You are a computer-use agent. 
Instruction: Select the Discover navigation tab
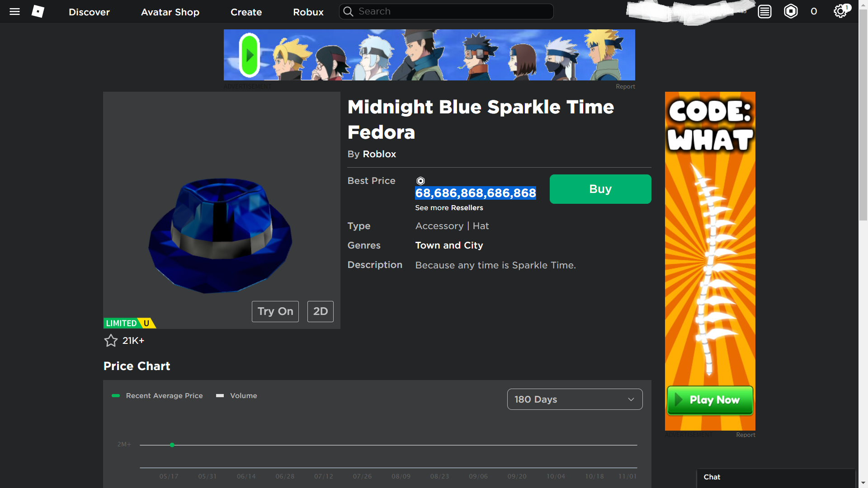(x=89, y=11)
